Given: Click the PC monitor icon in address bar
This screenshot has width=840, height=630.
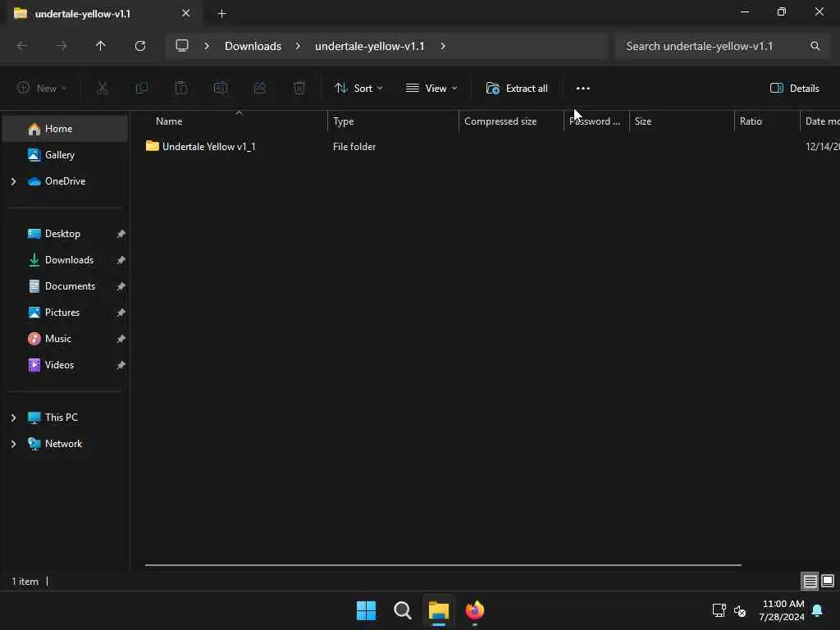Looking at the screenshot, I should pyautogui.click(x=182, y=46).
